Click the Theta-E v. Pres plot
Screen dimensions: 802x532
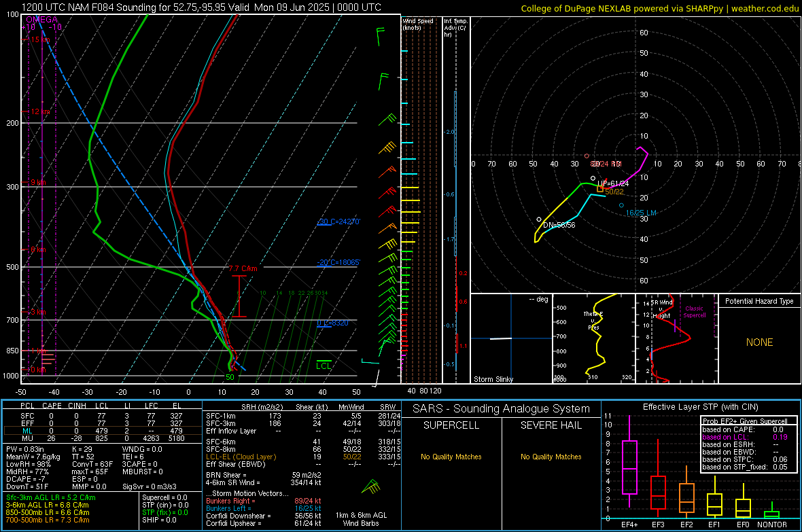tap(594, 338)
